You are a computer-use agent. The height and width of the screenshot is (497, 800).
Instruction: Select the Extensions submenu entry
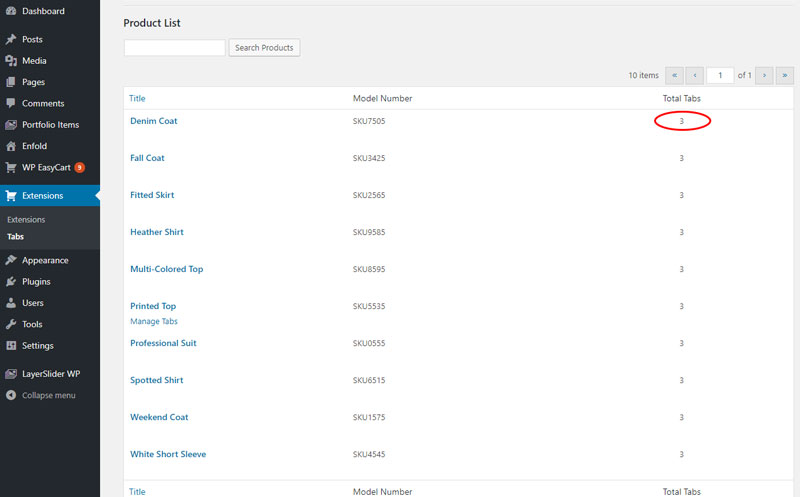[26, 219]
